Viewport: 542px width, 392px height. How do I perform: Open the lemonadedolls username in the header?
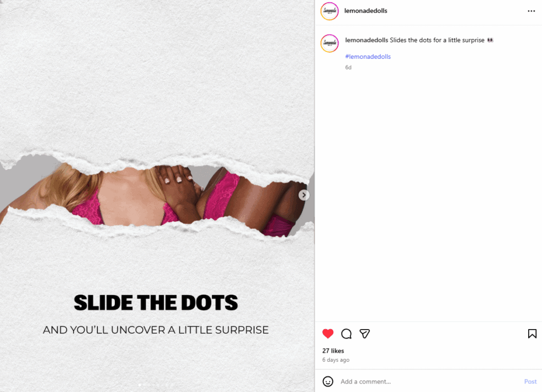point(366,11)
